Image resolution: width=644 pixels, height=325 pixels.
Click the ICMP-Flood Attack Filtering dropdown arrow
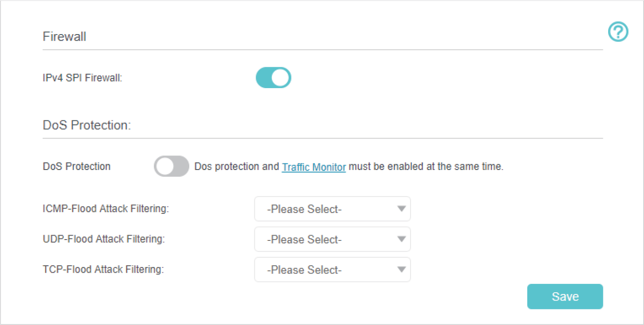pyautogui.click(x=401, y=209)
